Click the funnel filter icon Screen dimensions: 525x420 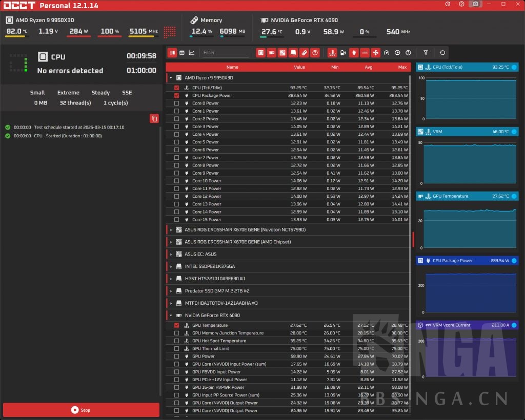tap(425, 52)
